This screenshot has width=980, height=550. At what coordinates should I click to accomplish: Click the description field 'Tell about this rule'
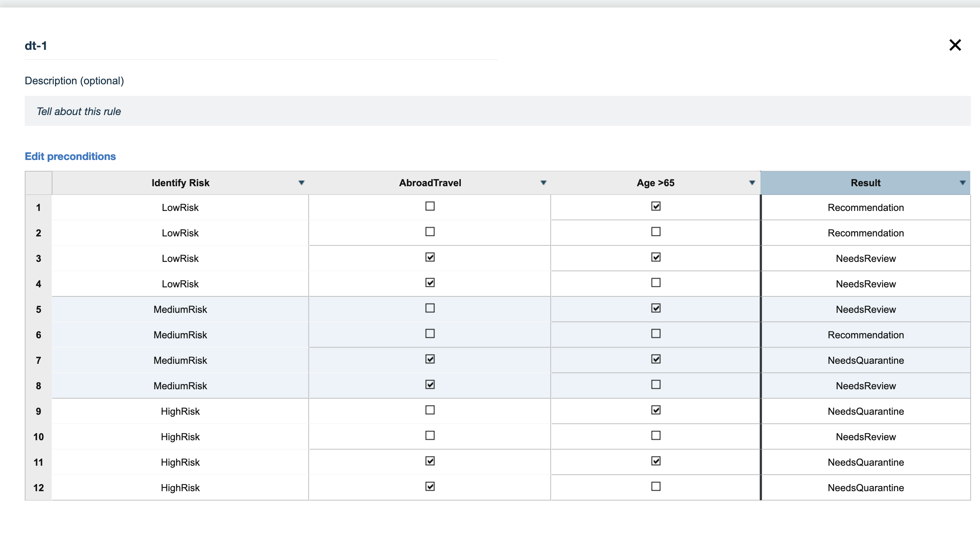click(497, 111)
